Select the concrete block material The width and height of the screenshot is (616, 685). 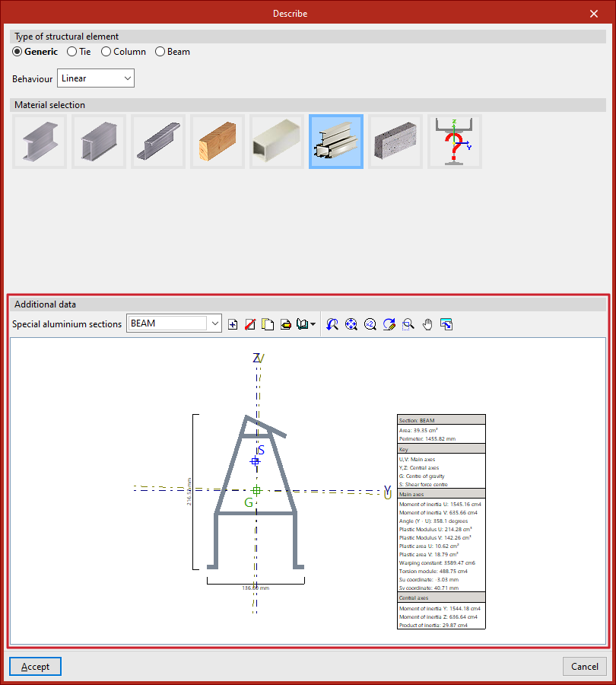[395, 142]
